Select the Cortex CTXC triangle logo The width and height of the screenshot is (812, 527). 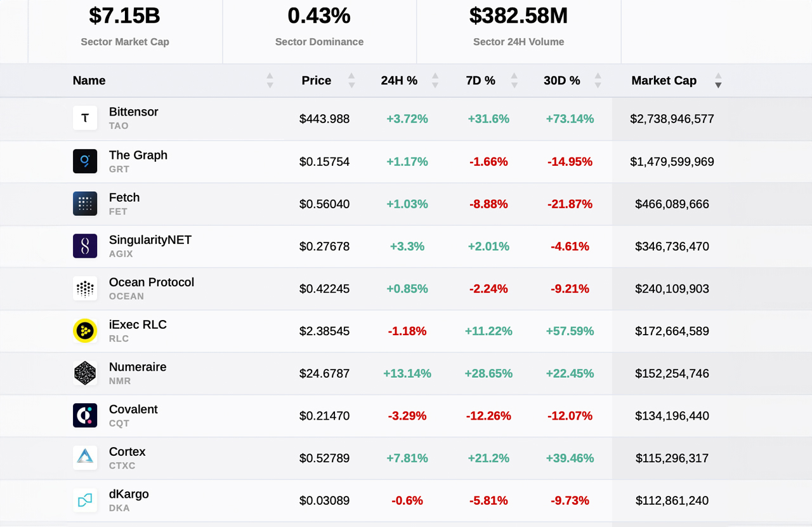click(85, 458)
